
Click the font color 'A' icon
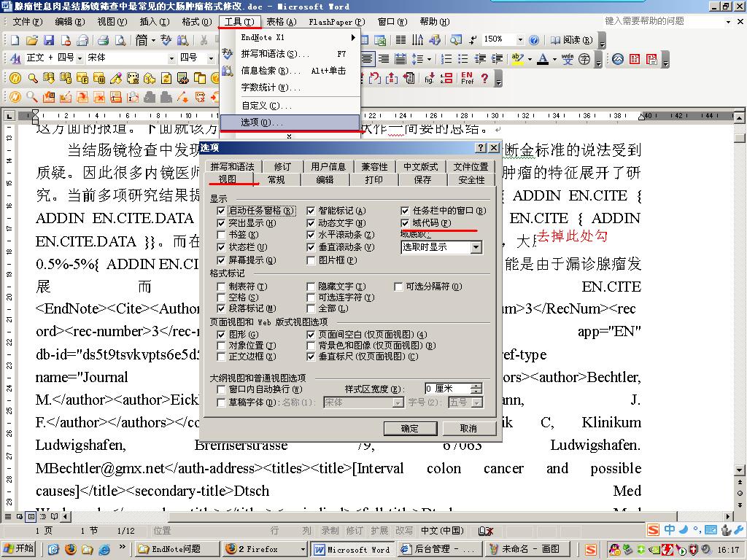tap(541, 59)
